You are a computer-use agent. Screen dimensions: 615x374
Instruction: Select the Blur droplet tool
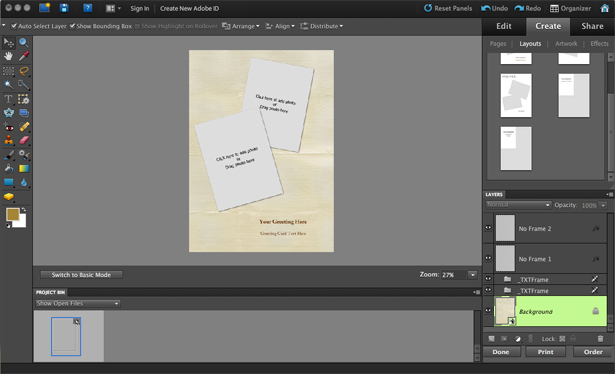[x=24, y=182]
